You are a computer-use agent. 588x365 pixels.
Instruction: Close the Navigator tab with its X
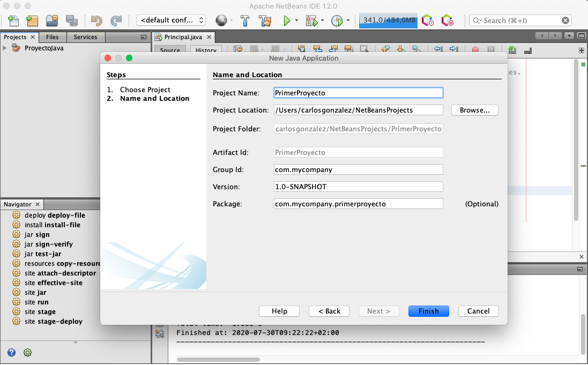[x=38, y=204]
